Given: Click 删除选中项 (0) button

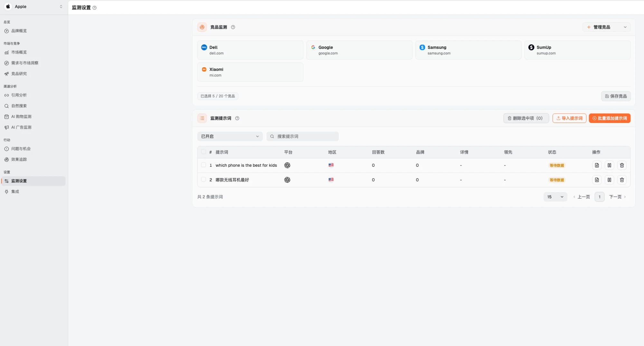Looking at the screenshot, I should point(526,118).
